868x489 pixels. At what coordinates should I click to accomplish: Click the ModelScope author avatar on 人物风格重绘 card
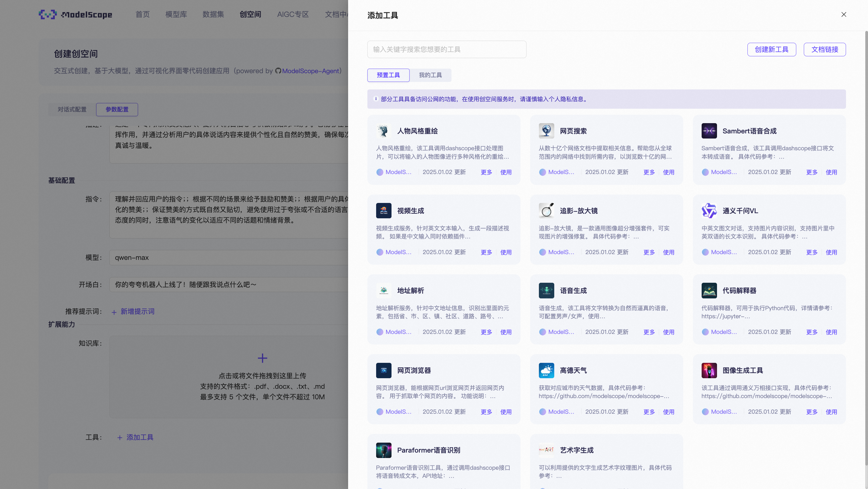(380, 172)
